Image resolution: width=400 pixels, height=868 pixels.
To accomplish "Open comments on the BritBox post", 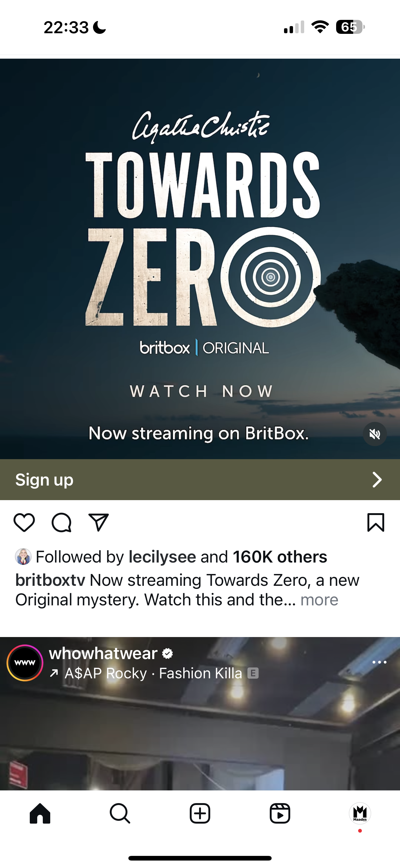I will (x=61, y=522).
